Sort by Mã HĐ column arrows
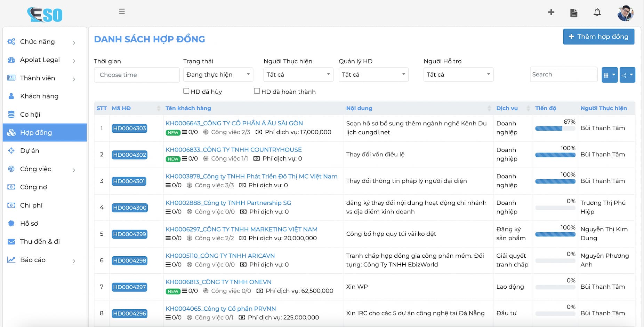644x327 pixels. tap(159, 108)
